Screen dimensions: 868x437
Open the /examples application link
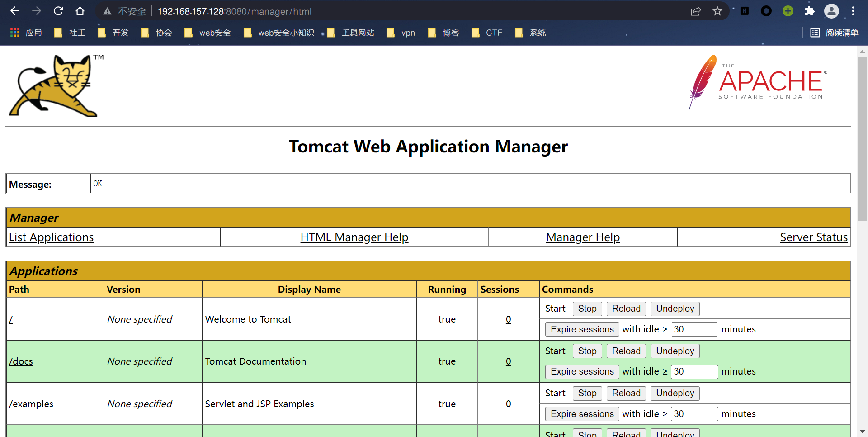click(x=31, y=404)
